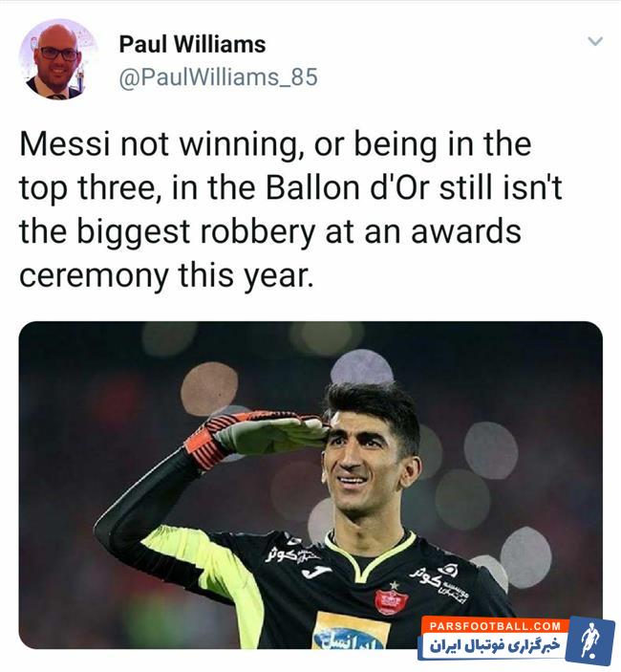Image resolution: width=621 pixels, height=672 pixels.
Task: Select the word "Messi" in the tweet
Action: (x=65, y=143)
